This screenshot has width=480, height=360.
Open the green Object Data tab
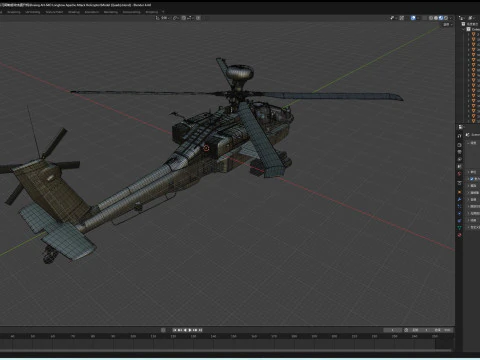459,228
